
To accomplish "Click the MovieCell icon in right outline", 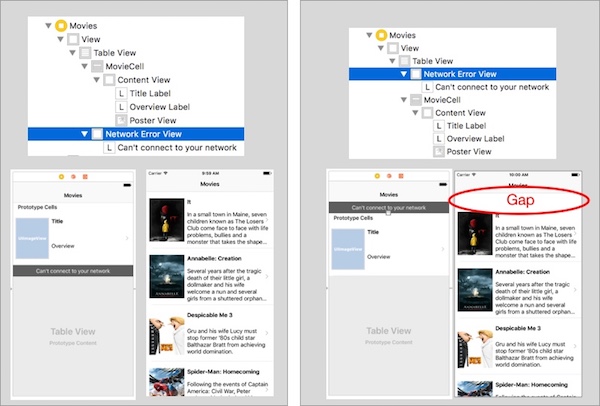I will click(x=416, y=100).
